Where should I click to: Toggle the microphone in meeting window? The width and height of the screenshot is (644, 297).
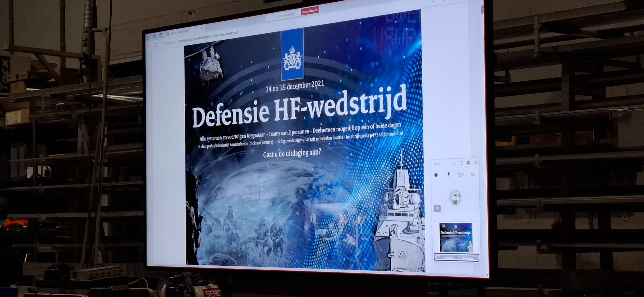pyautogui.click(x=449, y=174)
